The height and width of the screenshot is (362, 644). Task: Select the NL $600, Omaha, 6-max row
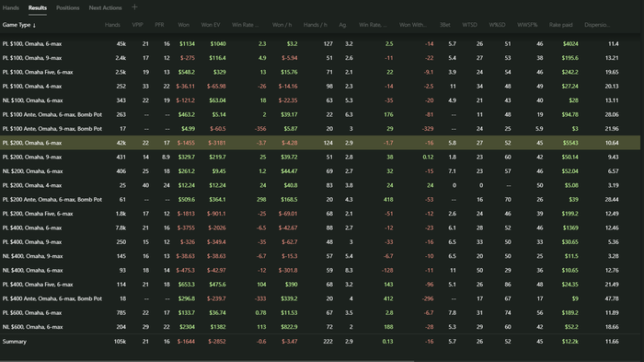pos(320,327)
